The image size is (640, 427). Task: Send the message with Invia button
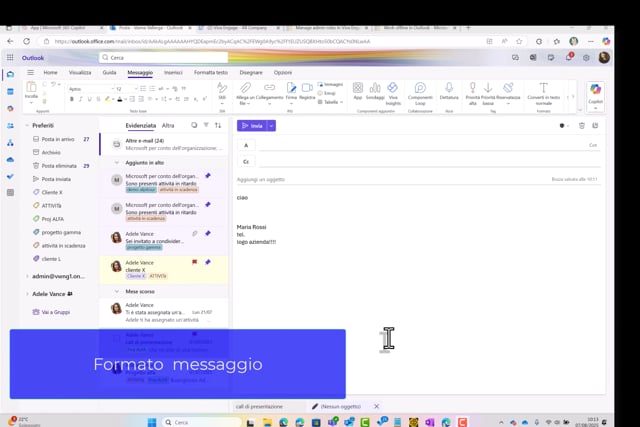(x=252, y=126)
